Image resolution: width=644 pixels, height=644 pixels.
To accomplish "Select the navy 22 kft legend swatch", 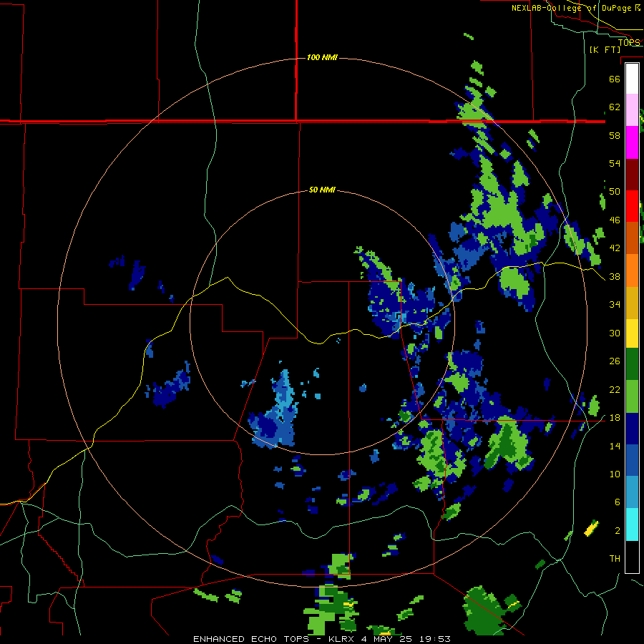I will pyautogui.click(x=632, y=429).
